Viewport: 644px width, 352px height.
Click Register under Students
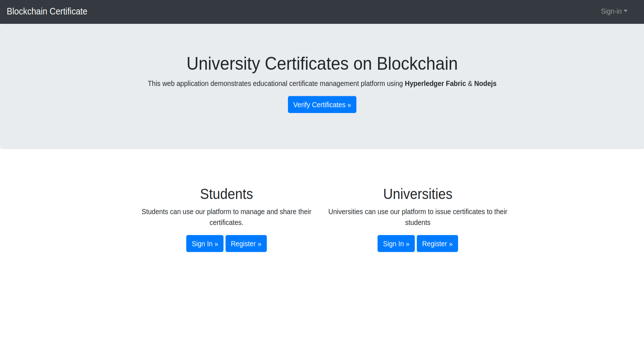click(x=246, y=244)
